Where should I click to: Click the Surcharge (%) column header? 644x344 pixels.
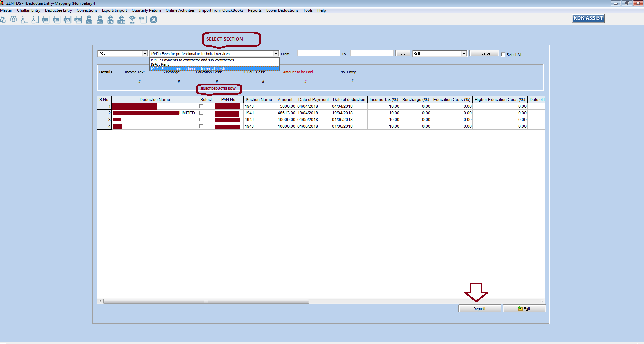click(415, 100)
